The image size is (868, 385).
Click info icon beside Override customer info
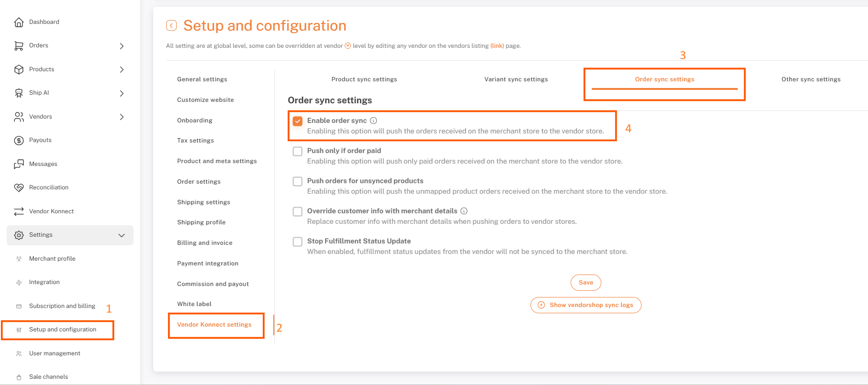pos(464,211)
